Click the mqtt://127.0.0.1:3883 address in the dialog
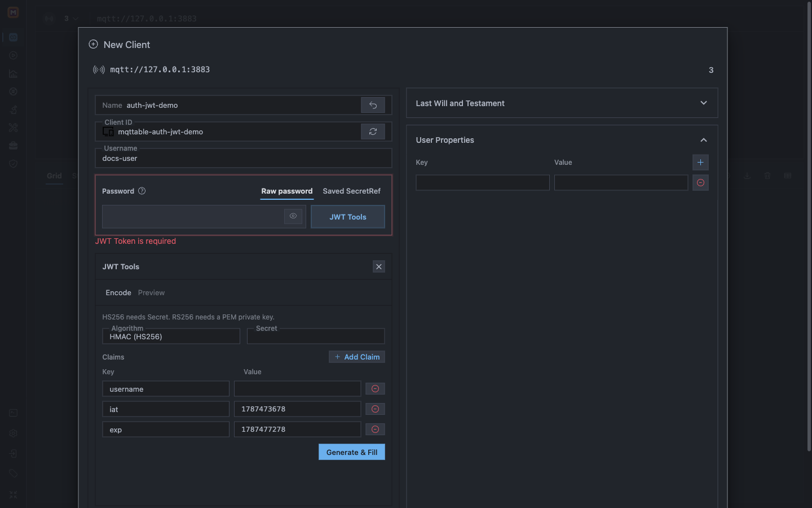Viewport: 812px width, 508px height. pyautogui.click(x=160, y=69)
